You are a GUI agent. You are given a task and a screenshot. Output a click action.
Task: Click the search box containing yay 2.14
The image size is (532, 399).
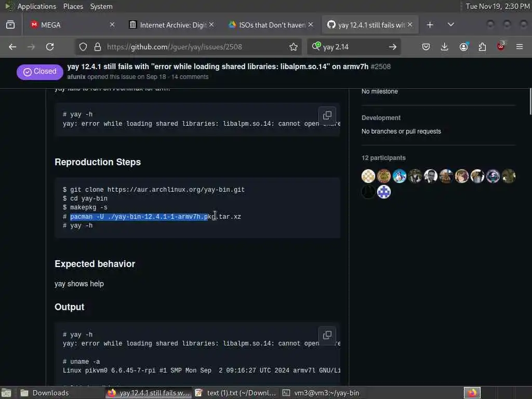tap(353, 47)
